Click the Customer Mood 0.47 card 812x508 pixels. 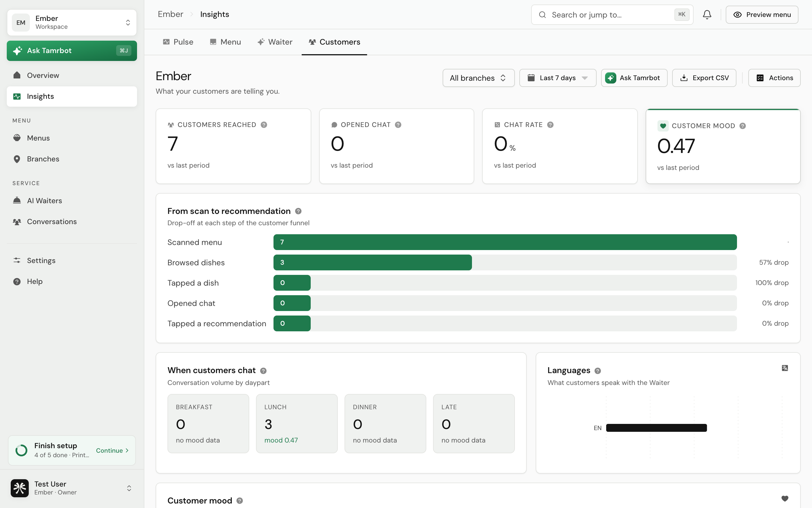click(723, 146)
